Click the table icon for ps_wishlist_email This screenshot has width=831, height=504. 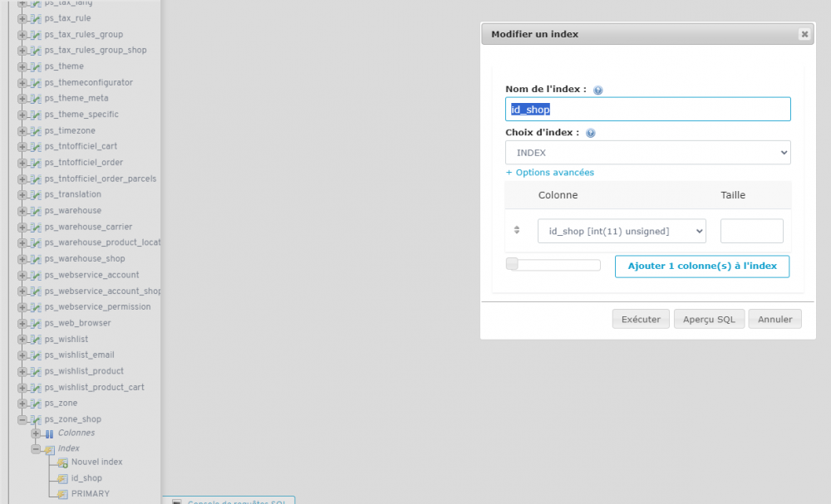(x=36, y=355)
